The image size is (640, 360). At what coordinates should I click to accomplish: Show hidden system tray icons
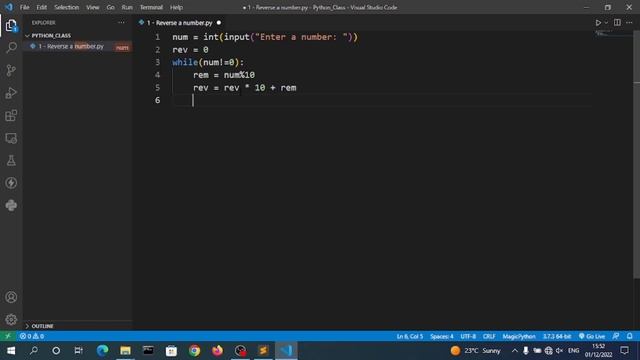515,351
